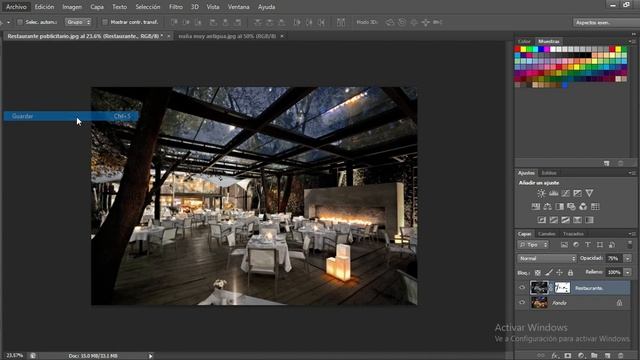
Task: Open the Grupo auto-select dropdown
Action: coord(78,22)
